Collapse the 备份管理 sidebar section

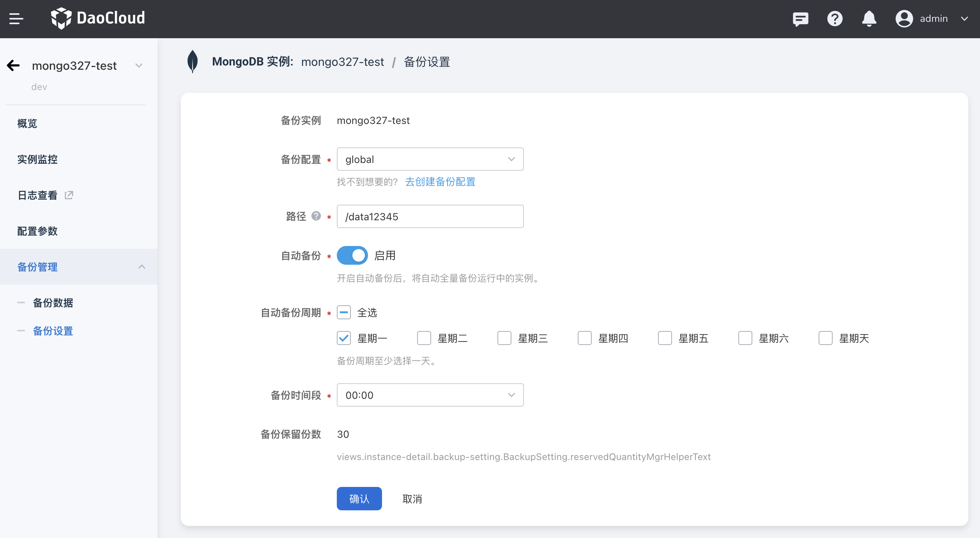142,267
